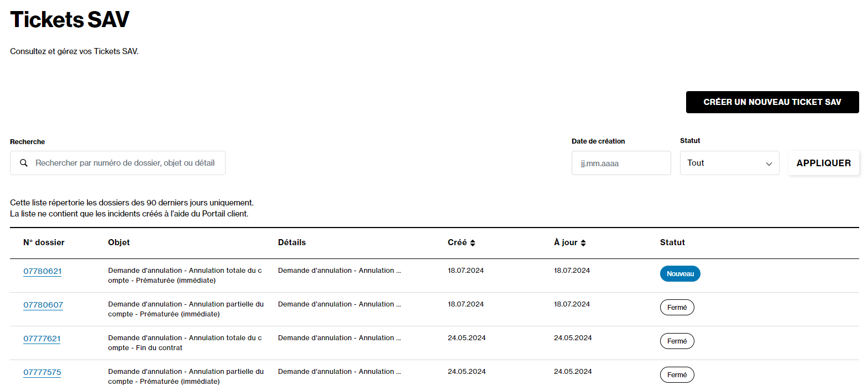868x391 pixels.
Task: Click the Recherche field label
Action: pyautogui.click(x=28, y=142)
